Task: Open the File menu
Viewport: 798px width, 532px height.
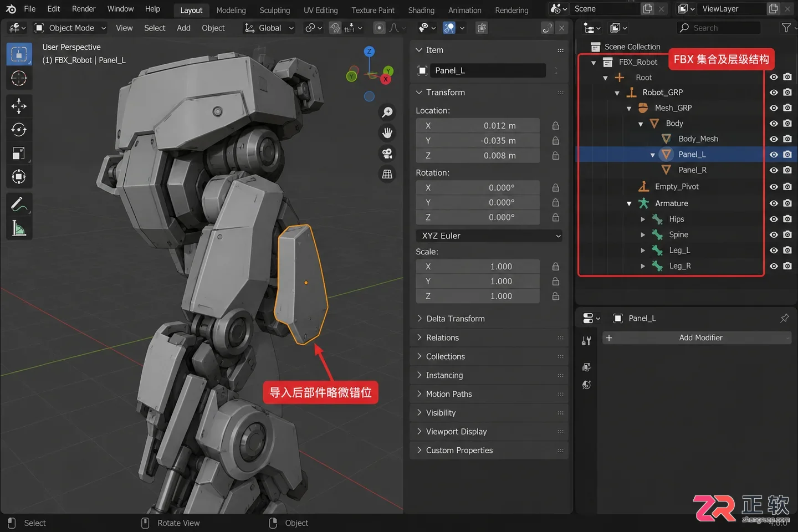Action: tap(30, 9)
